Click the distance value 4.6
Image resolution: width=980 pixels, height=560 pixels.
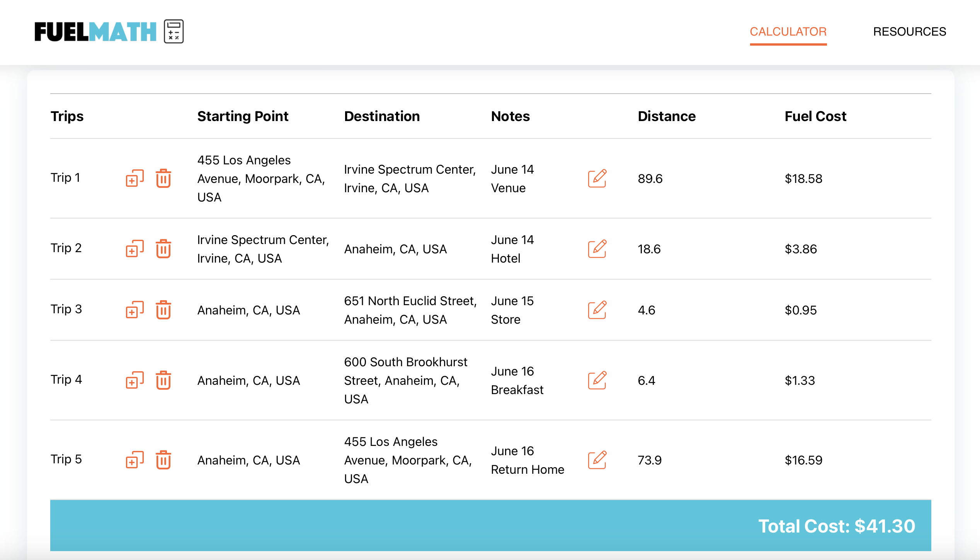pyautogui.click(x=647, y=310)
